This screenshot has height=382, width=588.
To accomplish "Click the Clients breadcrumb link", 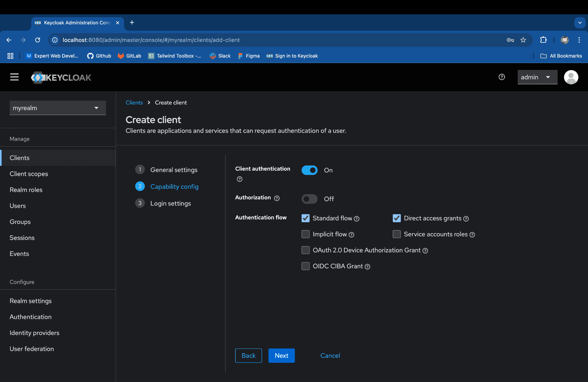I will [134, 103].
